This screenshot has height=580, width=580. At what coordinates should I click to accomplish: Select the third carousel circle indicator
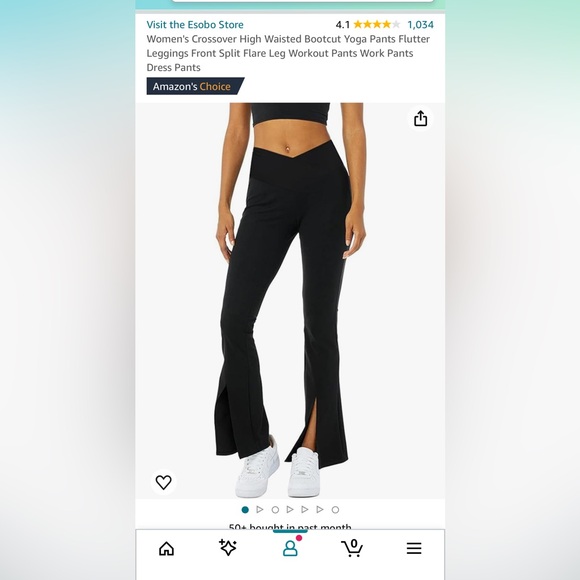coord(275,510)
